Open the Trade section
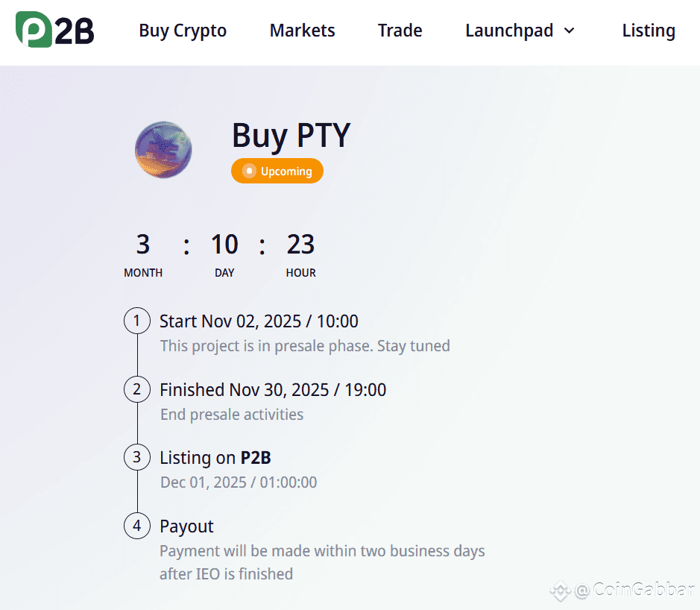 [400, 31]
